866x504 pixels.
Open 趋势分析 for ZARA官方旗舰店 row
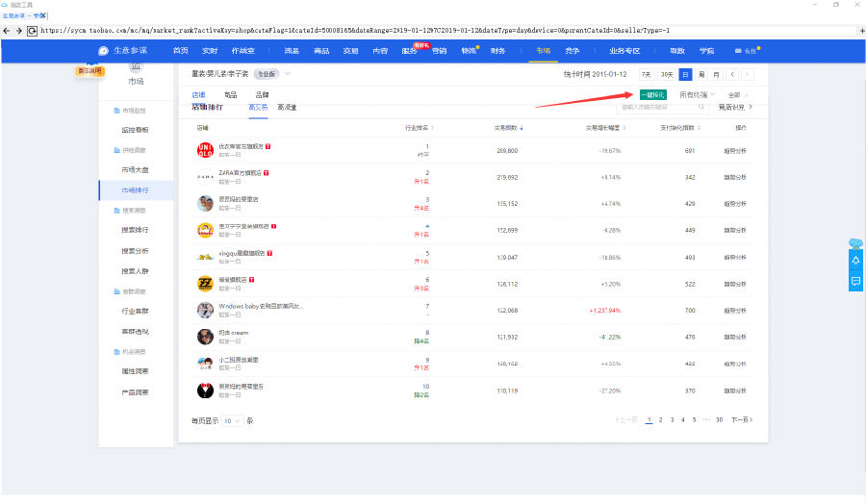point(735,177)
